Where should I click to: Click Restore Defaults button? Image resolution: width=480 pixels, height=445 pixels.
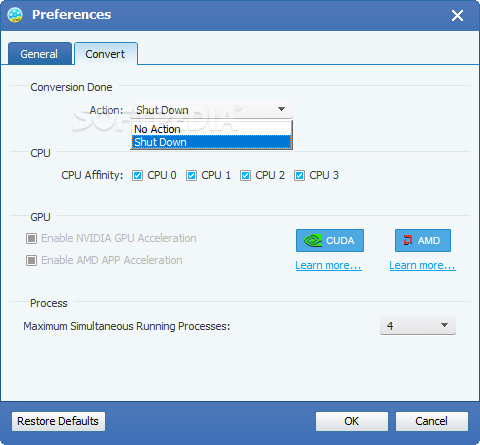(x=58, y=421)
